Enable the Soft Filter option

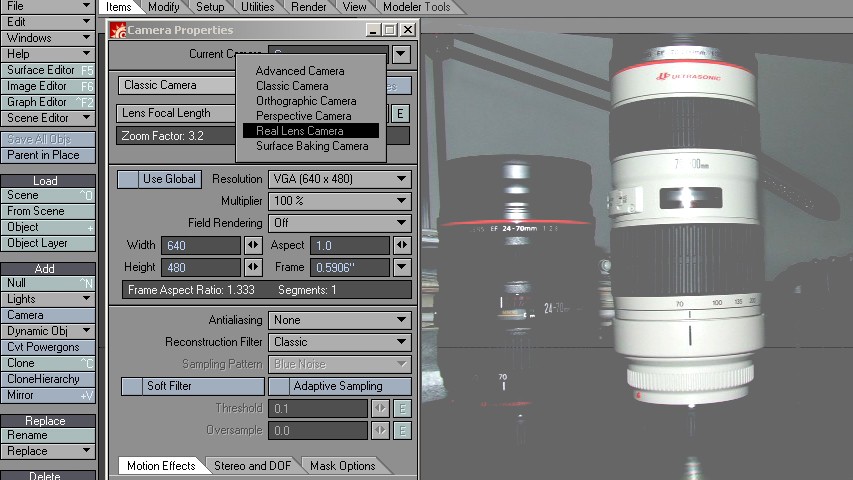pyautogui.click(x=192, y=386)
